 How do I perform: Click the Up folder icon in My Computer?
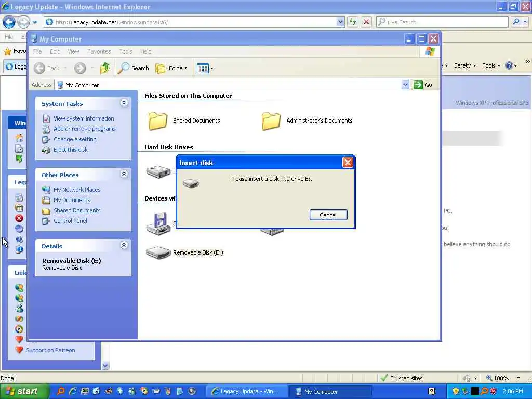tap(105, 68)
